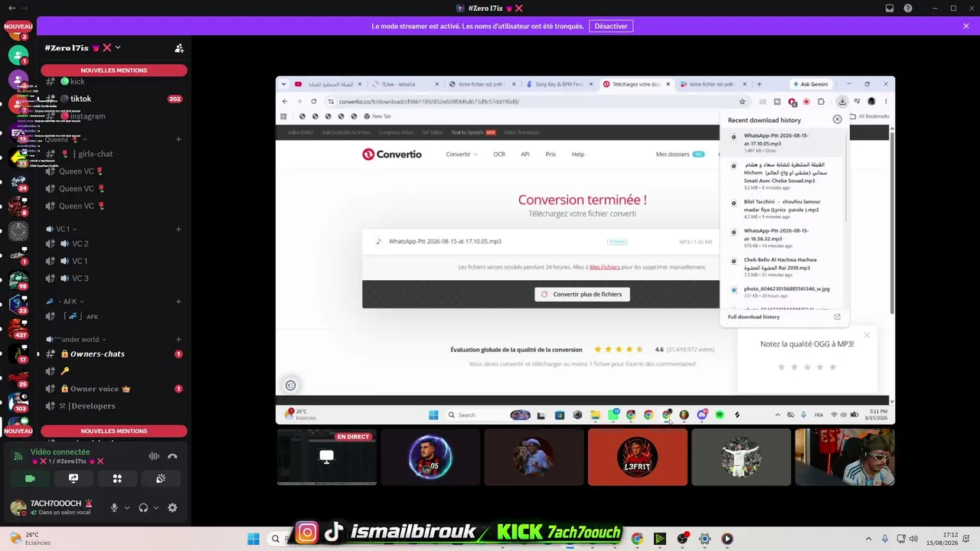Viewport: 980px width, 551px height.
Task: Toggle noise suppression in voice panel
Action: click(154, 456)
